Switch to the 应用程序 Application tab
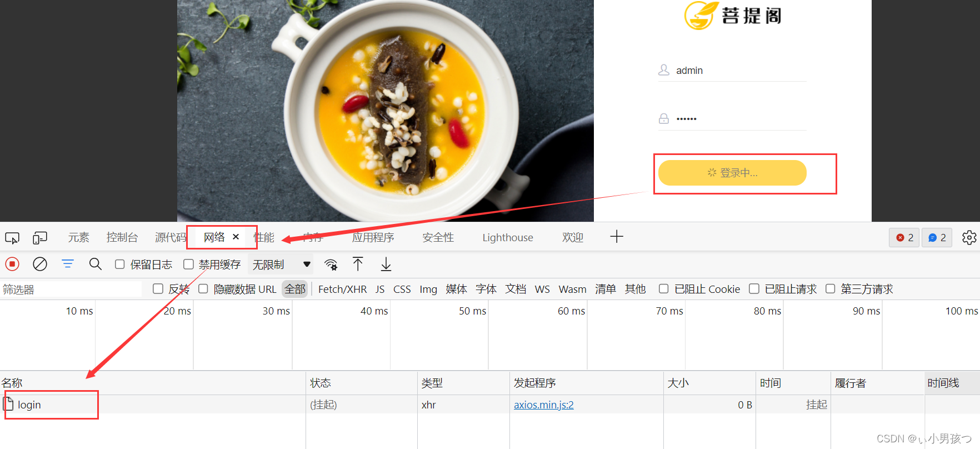Viewport: 980px width, 449px height. (373, 237)
